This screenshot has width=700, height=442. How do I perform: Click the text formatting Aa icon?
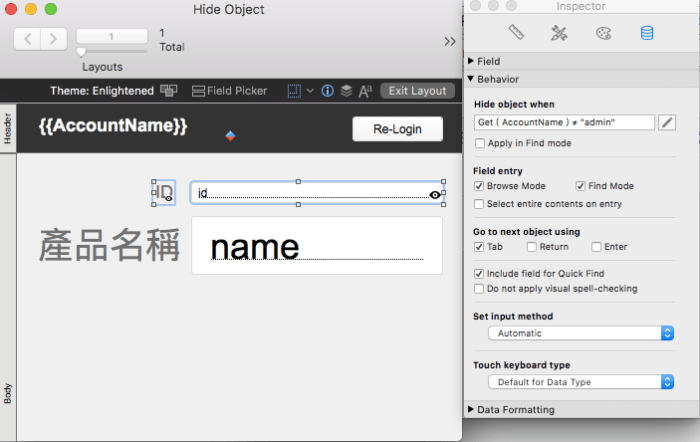tap(365, 91)
